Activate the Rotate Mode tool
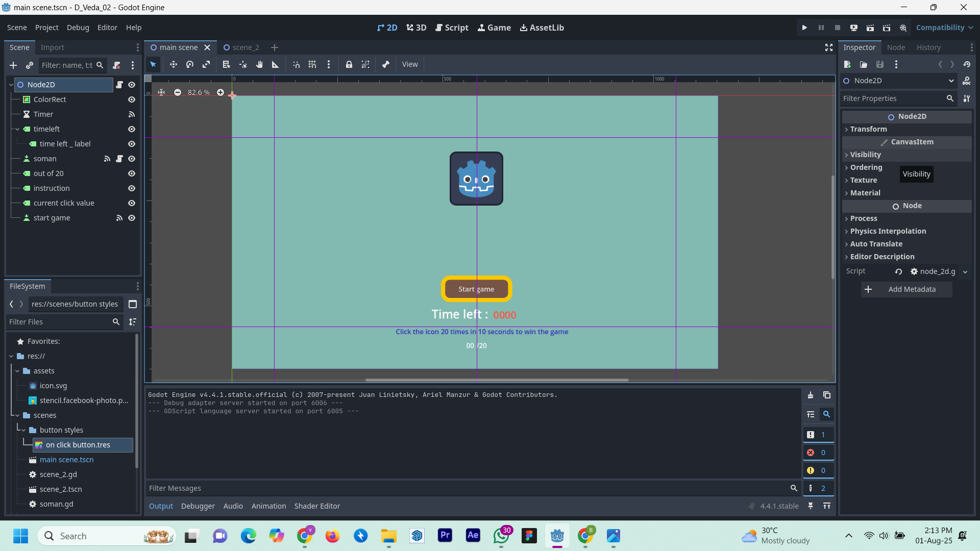Viewport: 980px width, 551px height. 190,64
